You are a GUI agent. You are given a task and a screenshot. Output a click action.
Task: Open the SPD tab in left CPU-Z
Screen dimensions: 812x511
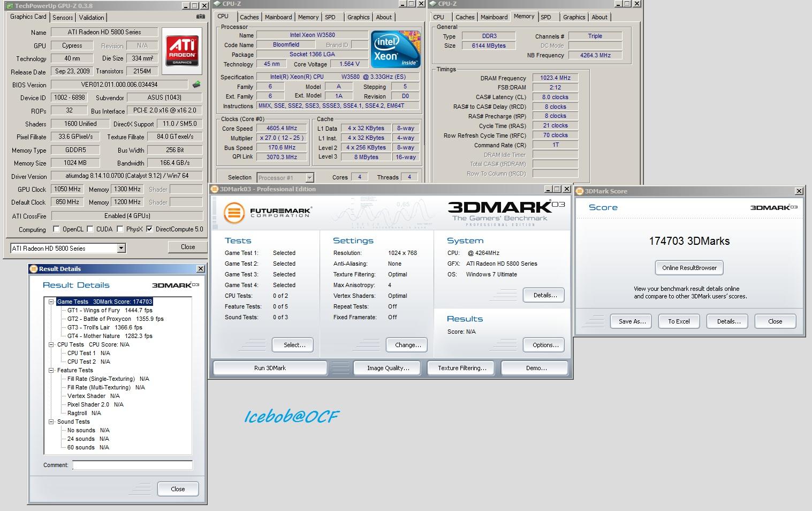(x=330, y=17)
